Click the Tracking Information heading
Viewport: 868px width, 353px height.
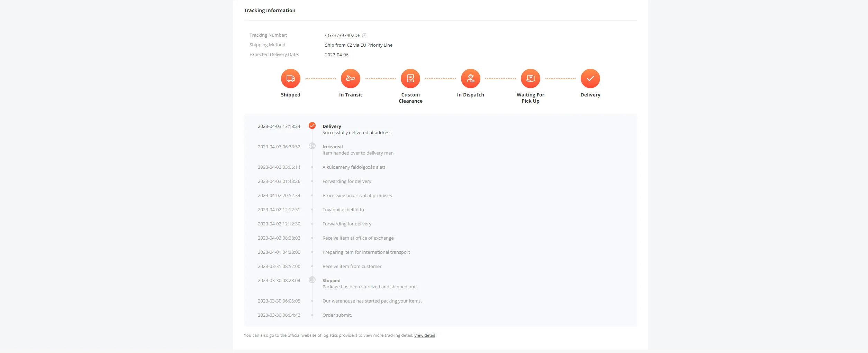pyautogui.click(x=269, y=10)
